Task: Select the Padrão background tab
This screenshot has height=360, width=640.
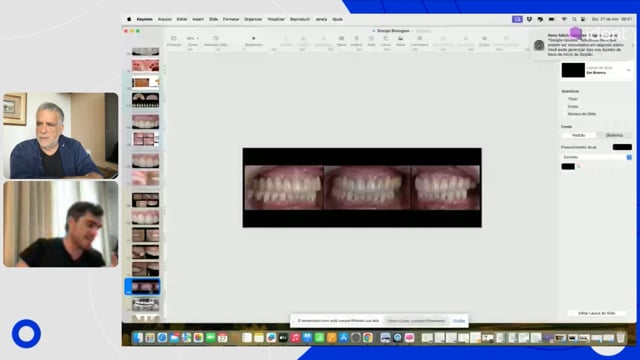Action: [x=579, y=135]
